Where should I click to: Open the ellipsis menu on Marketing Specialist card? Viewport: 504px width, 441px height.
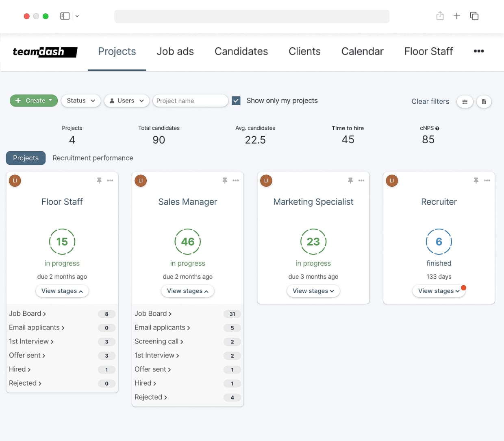click(x=362, y=180)
